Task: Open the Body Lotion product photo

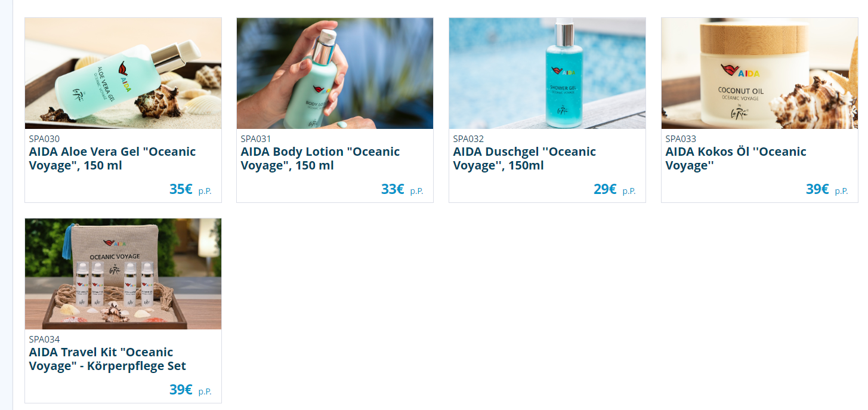Action: [335, 73]
